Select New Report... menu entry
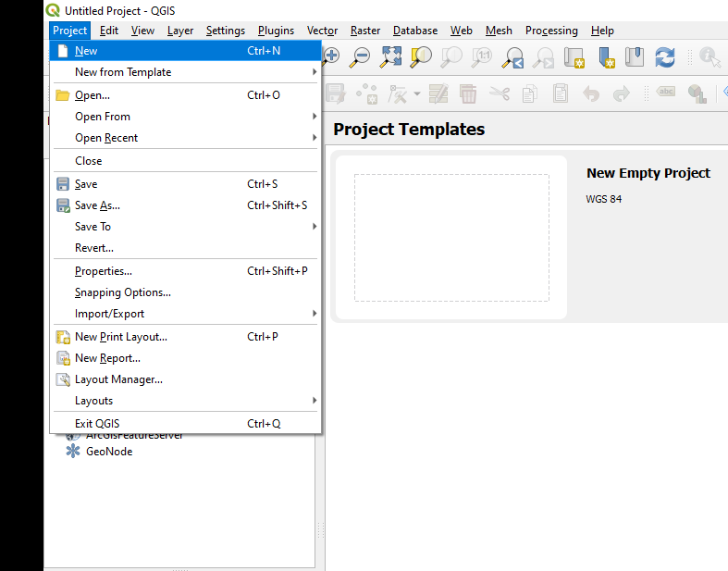This screenshot has height=571, width=728. point(186,358)
